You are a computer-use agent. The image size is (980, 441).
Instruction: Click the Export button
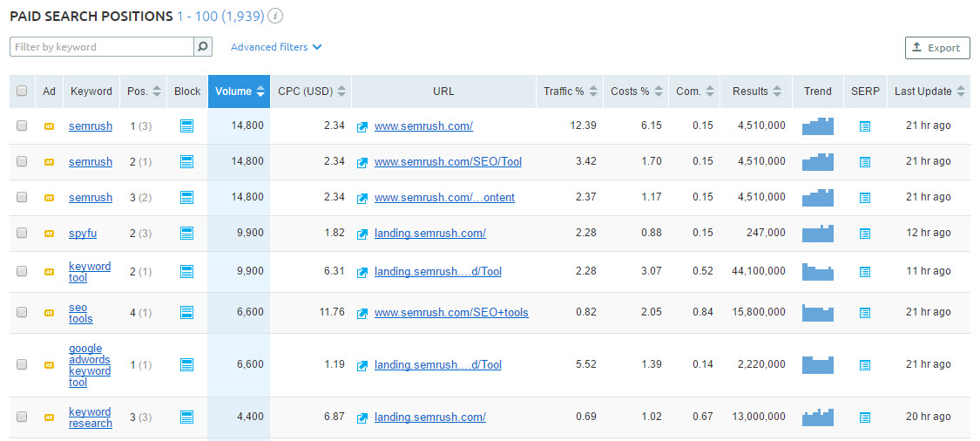937,48
